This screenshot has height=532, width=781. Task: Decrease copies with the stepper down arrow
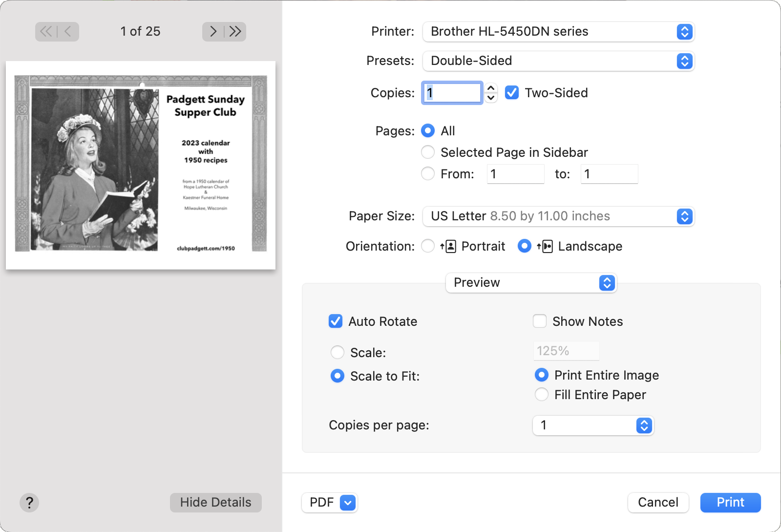[x=491, y=98]
